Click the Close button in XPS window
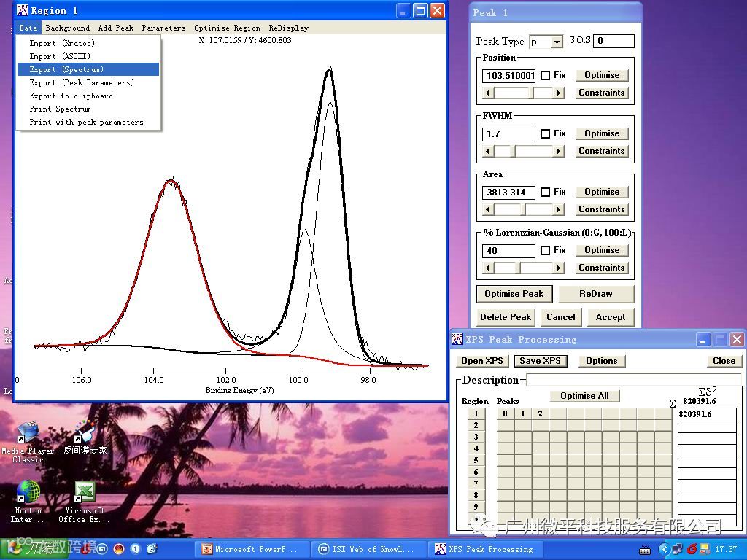The width and height of the screenshot is (747, 560). [724, 361]
